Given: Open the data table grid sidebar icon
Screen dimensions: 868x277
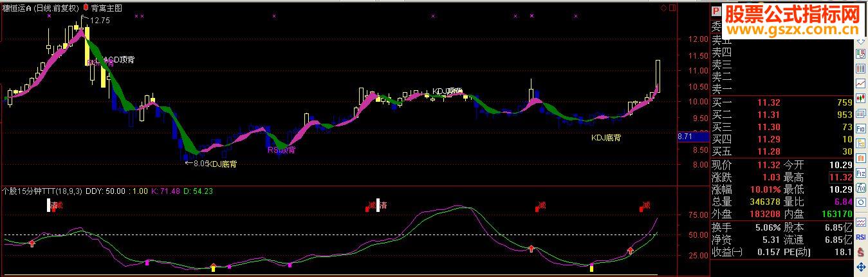Looking at the screenshot, I should (x=860, y=68).
